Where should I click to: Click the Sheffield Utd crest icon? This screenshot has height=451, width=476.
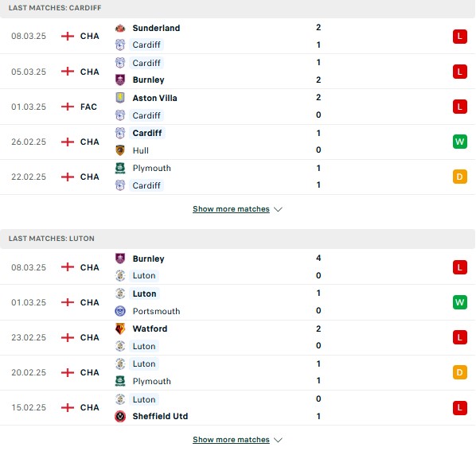pos(120,417)
